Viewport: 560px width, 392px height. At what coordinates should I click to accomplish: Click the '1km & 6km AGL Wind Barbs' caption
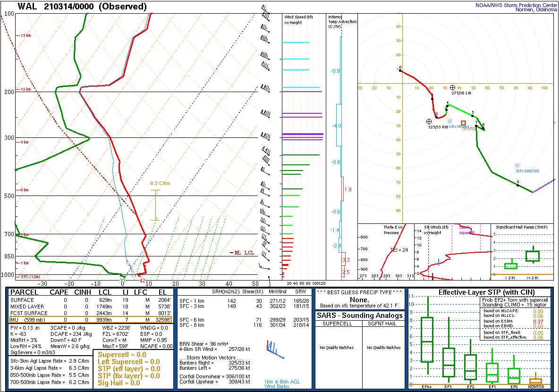click(x=282, y=384)
